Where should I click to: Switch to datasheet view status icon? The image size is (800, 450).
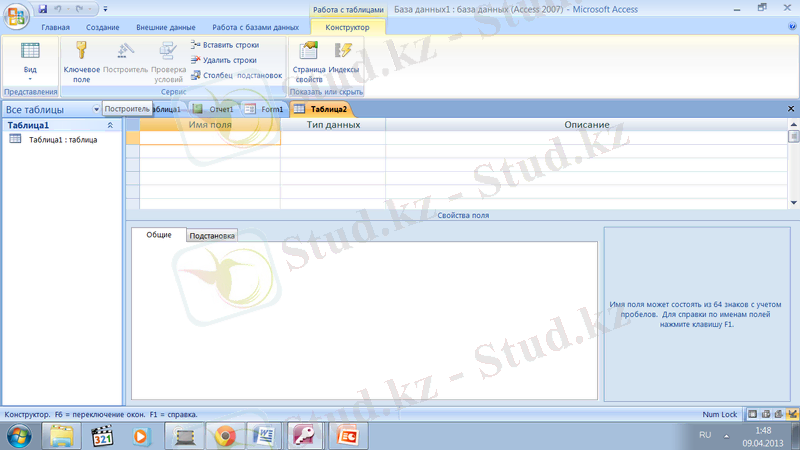coord(753,414)
